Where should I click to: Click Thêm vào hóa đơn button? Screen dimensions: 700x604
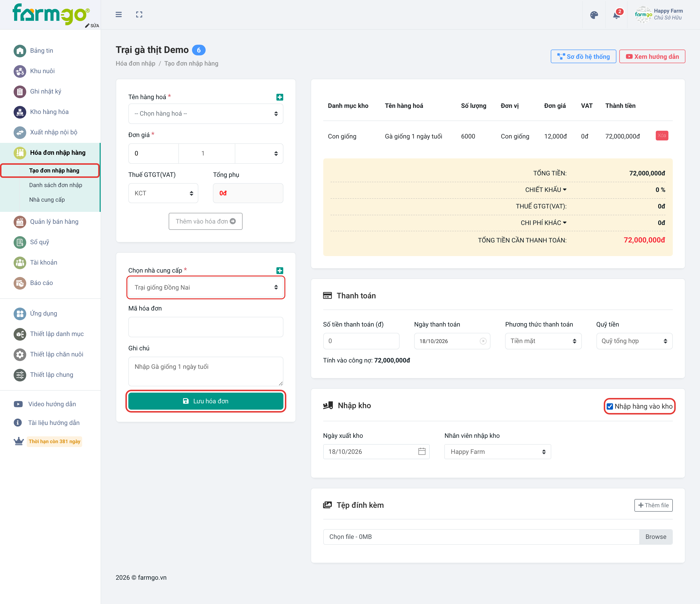[205, 221]
